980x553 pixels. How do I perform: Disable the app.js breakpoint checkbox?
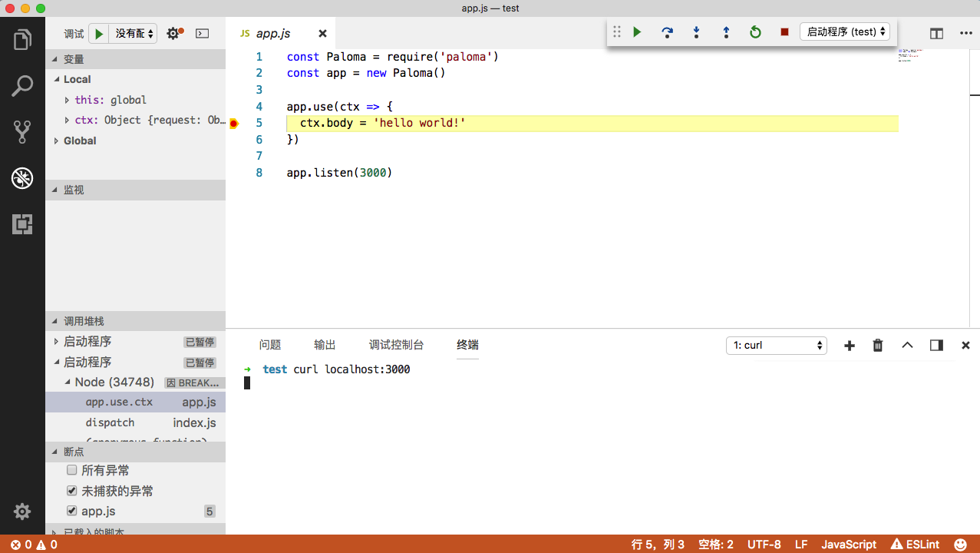pyautogui.click(x=72, y=511)
